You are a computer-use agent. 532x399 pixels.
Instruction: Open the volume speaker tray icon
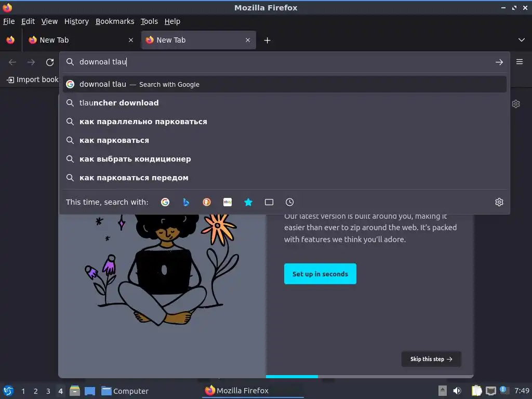point(457,391)
